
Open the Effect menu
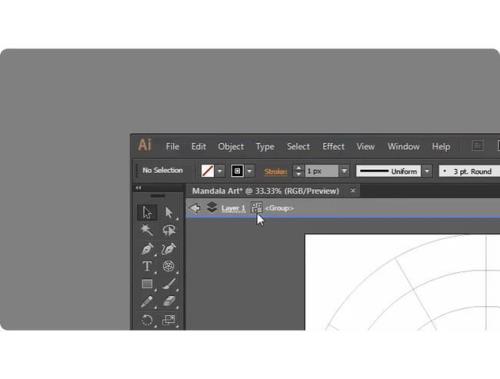tap(333, 147)
